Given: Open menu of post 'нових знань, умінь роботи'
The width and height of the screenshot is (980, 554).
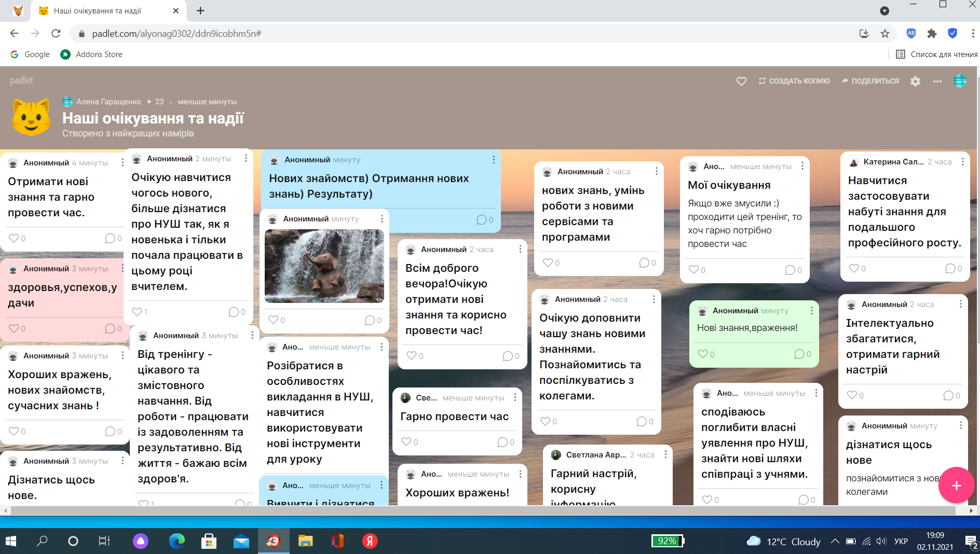Looking at the screenshot, I should tap(657, 171).
